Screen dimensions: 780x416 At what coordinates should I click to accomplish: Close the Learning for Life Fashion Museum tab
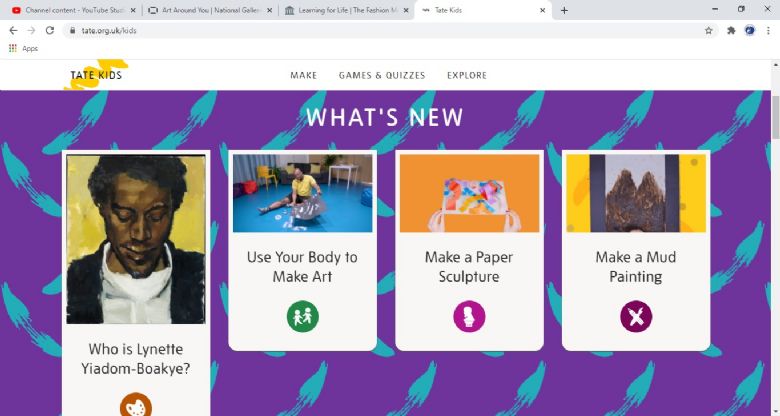pyautogui.click(x=406, y=10)
